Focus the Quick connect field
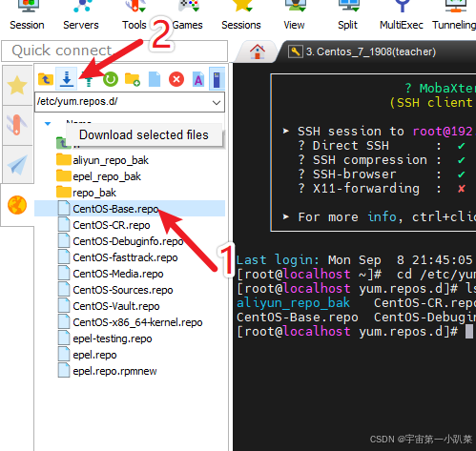 pos(114,51)
